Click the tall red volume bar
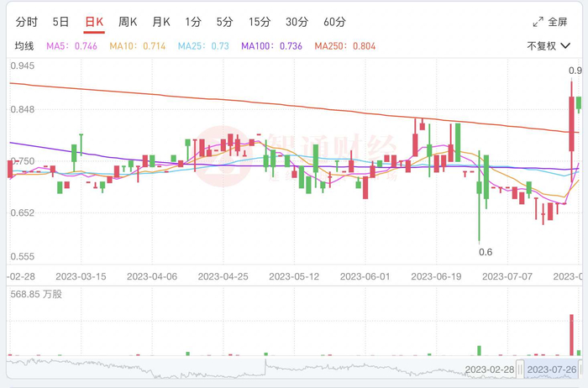The height and width of the screenshot is (388, 588). [x=572, y=335]
